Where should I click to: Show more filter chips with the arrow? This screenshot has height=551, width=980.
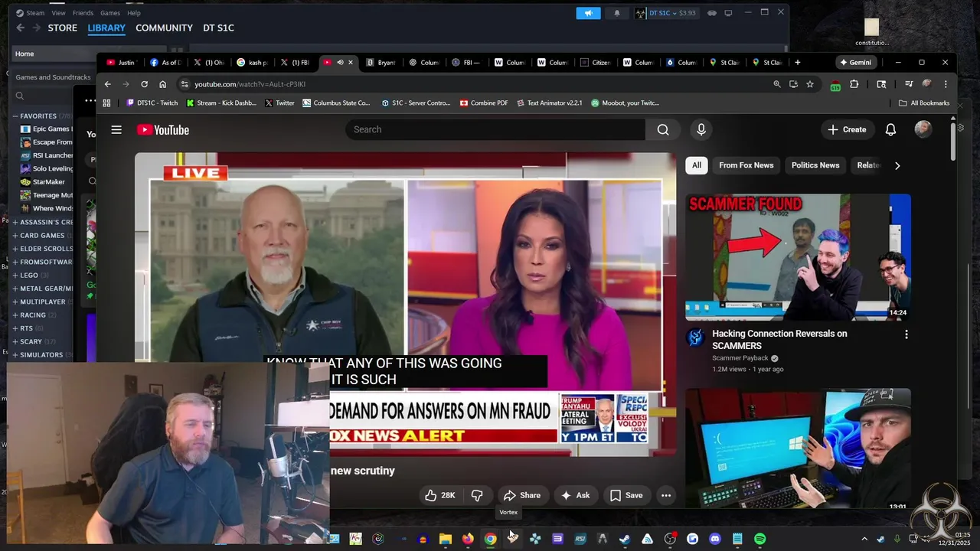[x=897, y=165]
